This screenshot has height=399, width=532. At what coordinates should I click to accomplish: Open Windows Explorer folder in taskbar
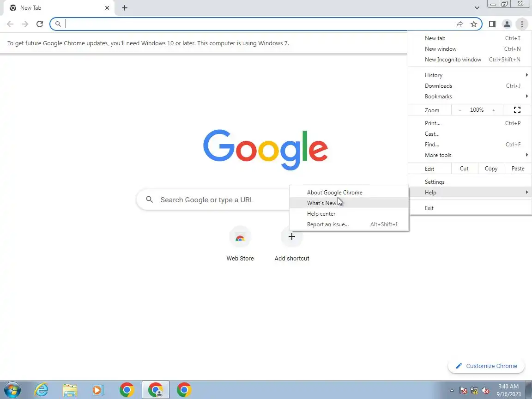pyautogui.click(x=70, y=390)
